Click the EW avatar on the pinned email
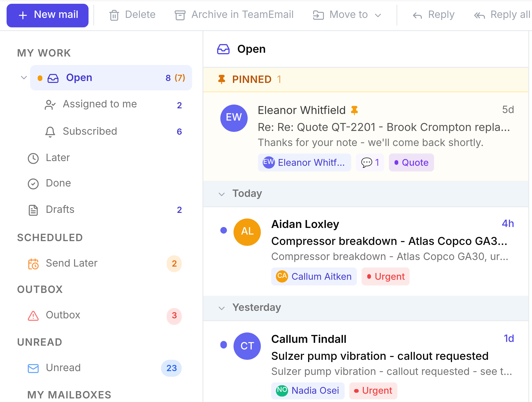 click(234, 118)
